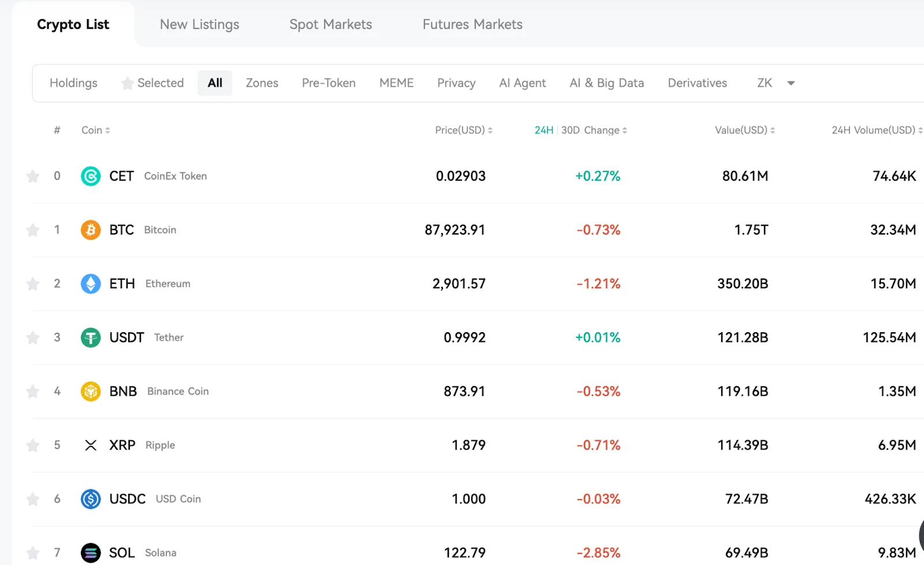Switch to the Spot Markets tab

331,24
